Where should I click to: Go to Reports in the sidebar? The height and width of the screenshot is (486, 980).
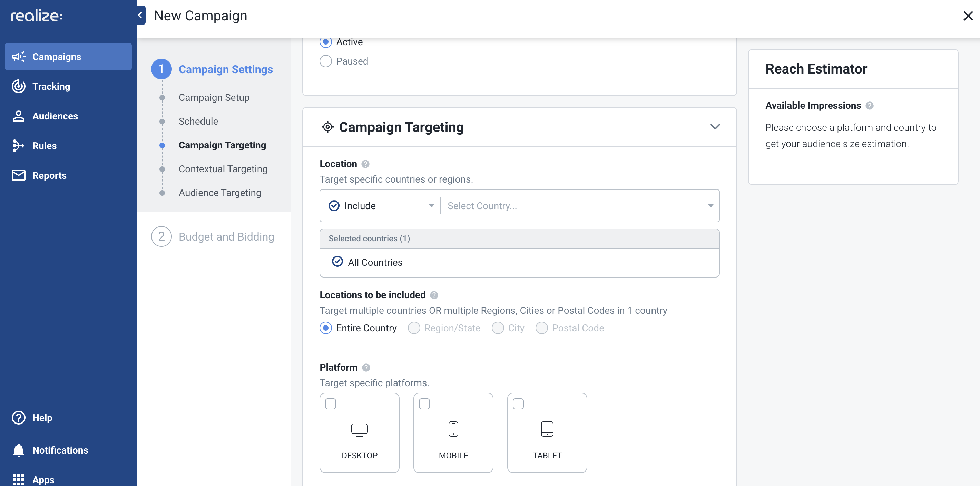[x=68, y=175]
